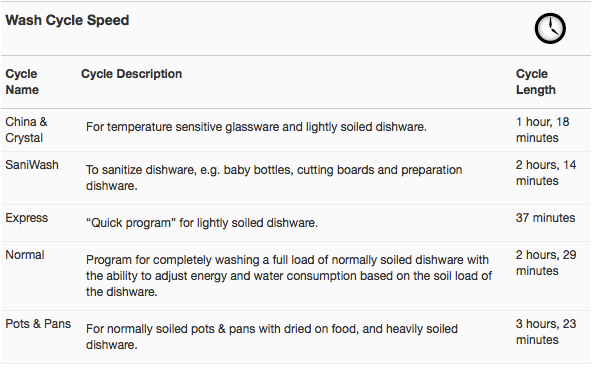Click the 2 hours, 14 minutes cell
This screenshot has width=594, height=368.
pos(546,173)
